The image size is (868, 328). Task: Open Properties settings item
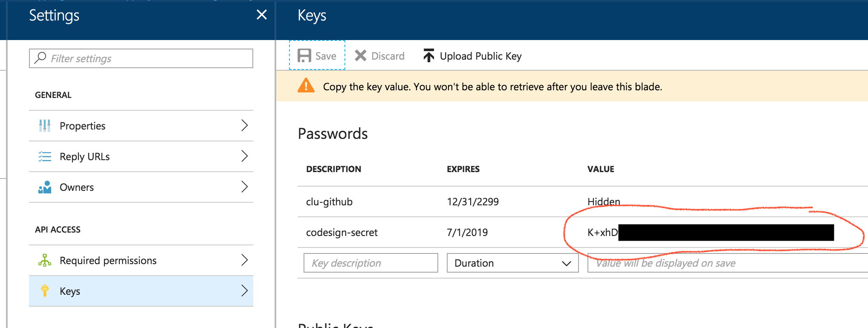(x=141, y=126)
